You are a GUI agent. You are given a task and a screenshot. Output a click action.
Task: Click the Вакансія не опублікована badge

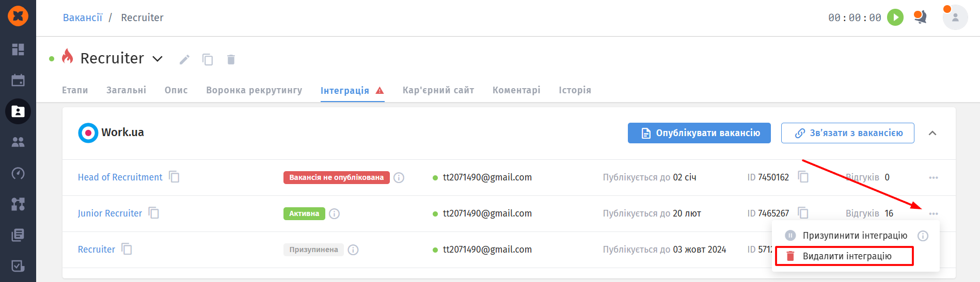[x=337, y=177]
